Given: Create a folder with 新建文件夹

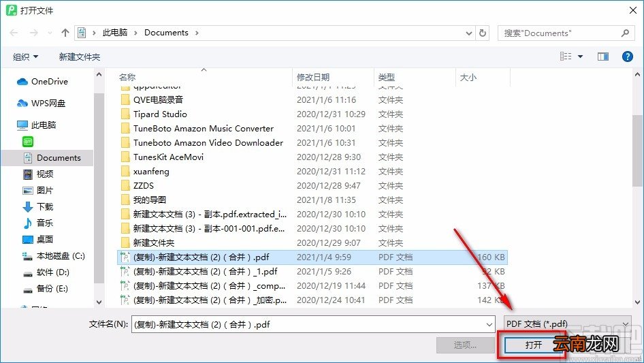Looking at the screenshot, I should [x=79, y=57].
